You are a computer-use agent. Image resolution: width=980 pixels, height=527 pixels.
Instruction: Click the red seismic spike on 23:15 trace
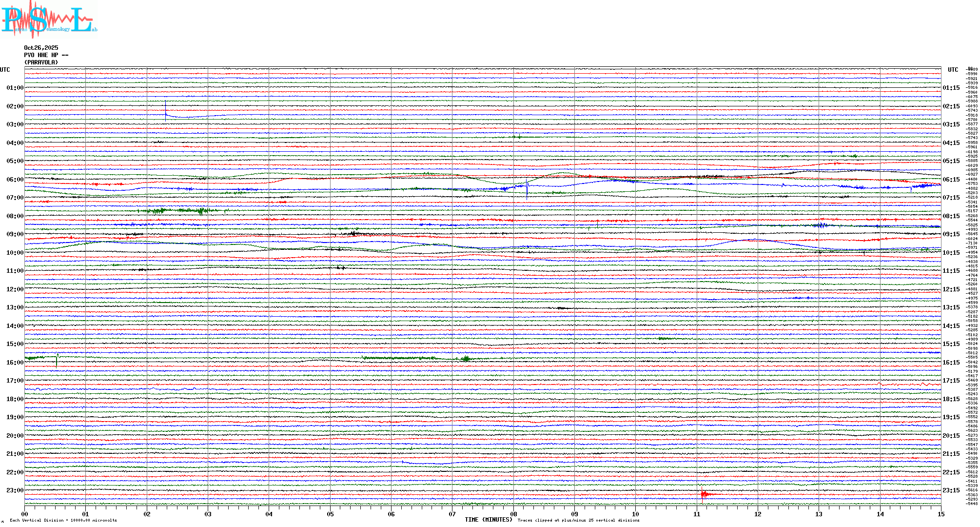703,495
